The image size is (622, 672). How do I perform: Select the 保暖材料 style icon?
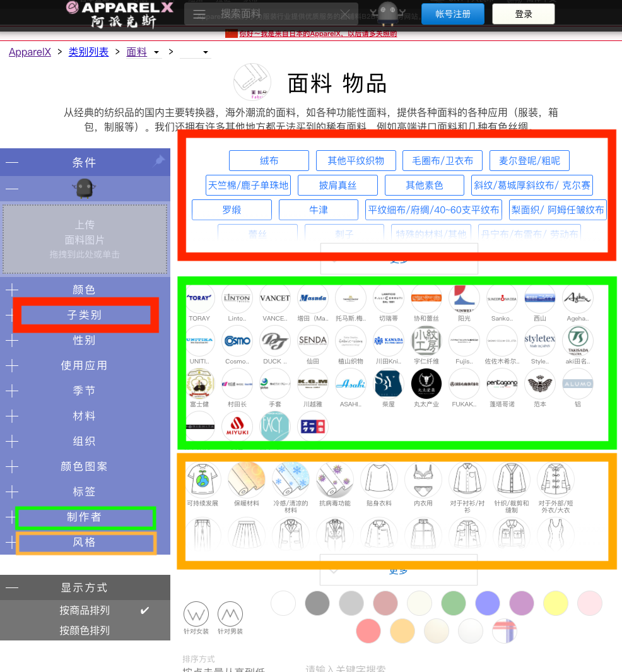[247, 480]
